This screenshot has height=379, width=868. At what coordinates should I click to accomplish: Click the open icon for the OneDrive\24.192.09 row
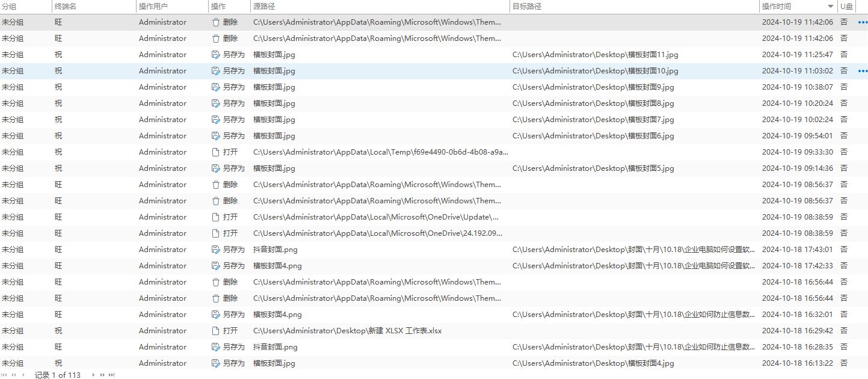pyautogui.click(x=216, y=233)
